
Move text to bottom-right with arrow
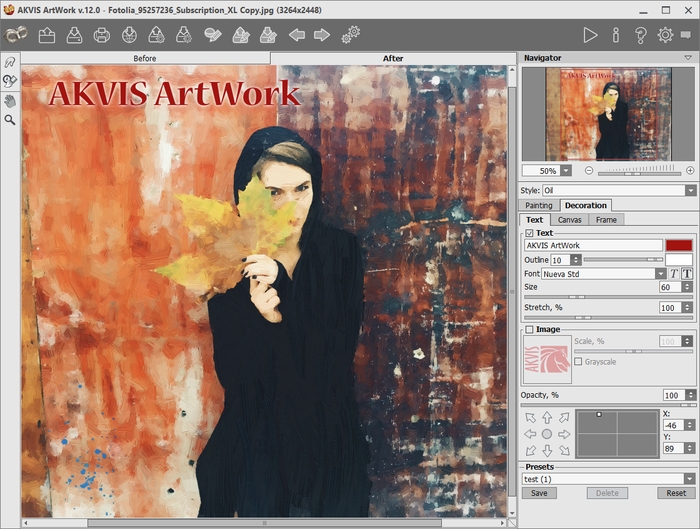point(564,450)
